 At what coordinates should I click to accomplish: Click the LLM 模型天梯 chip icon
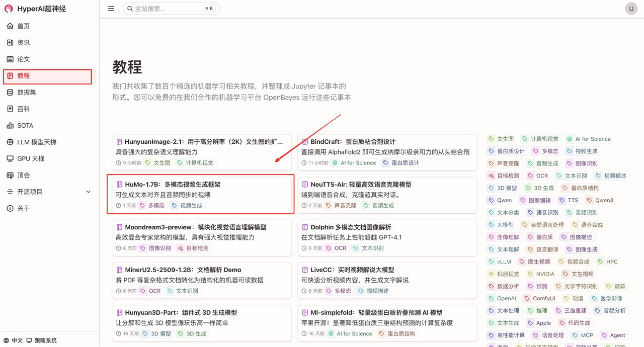pyautogui.click(x=10, y=142)
